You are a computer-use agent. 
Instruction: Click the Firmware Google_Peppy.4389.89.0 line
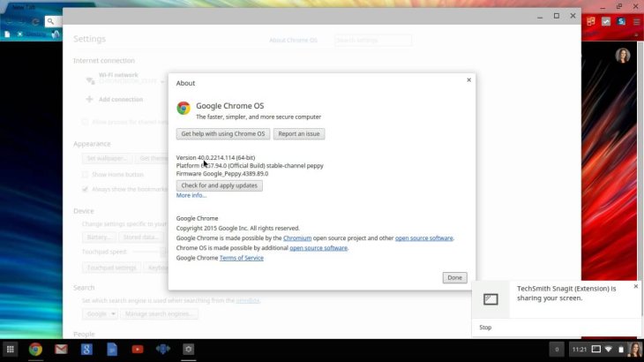click(222, 173)
